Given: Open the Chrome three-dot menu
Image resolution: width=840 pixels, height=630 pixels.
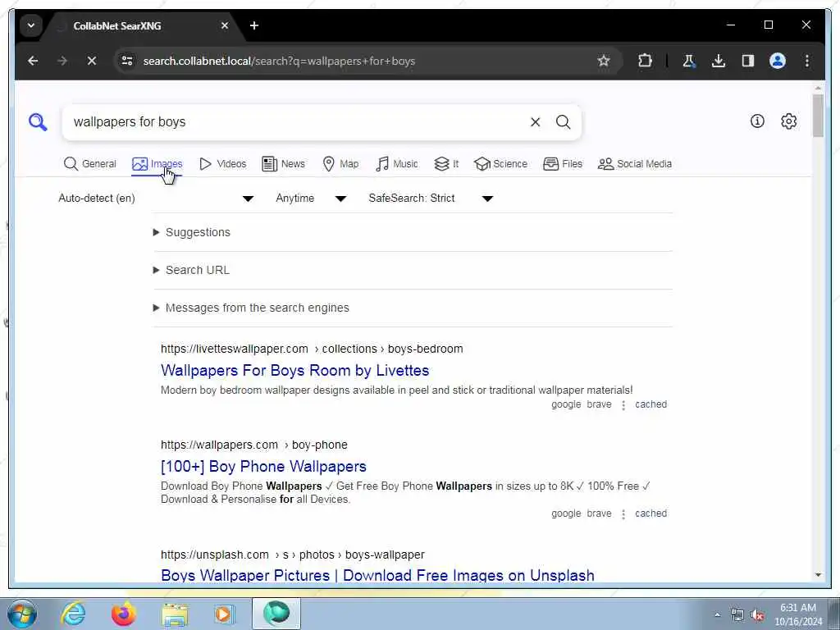Looking at the screenshot, I should coord(807,61).
